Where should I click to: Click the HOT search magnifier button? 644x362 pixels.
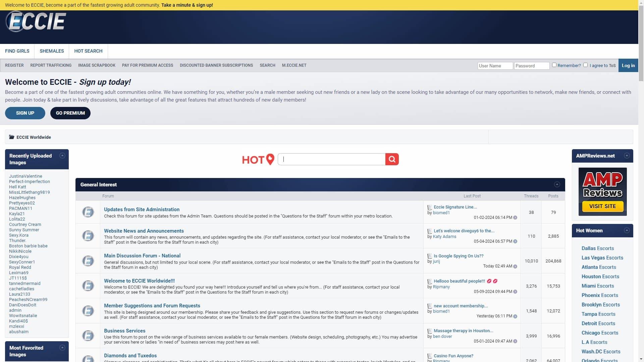(392, 159)
